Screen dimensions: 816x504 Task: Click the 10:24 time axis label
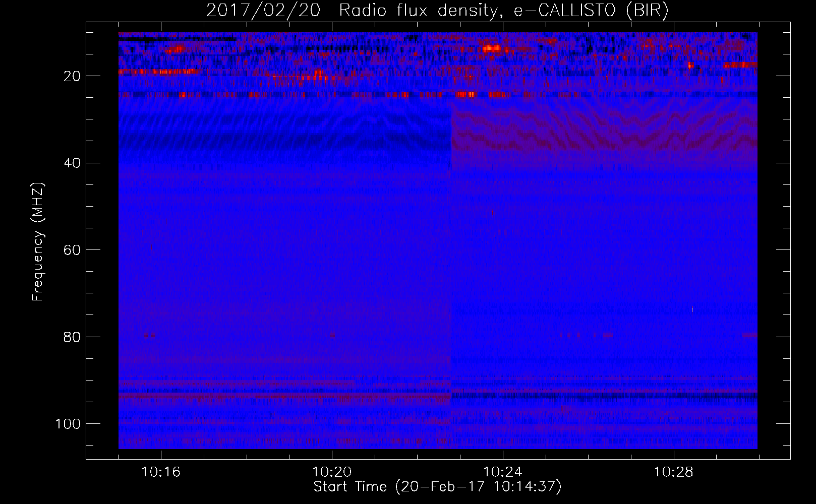pyautogui.click(x=503, y=472)
